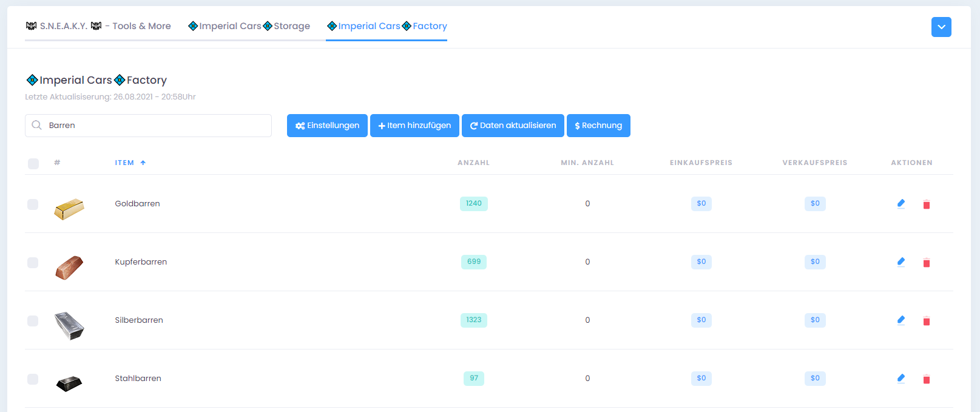Delete the Silberbarren entry
Image resolution: width=980 pixels, height=412 pixels.
tap(926, 321)
